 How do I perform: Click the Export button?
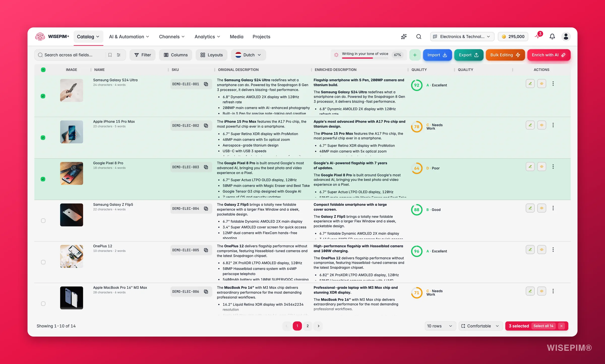(x=469, y=55)
